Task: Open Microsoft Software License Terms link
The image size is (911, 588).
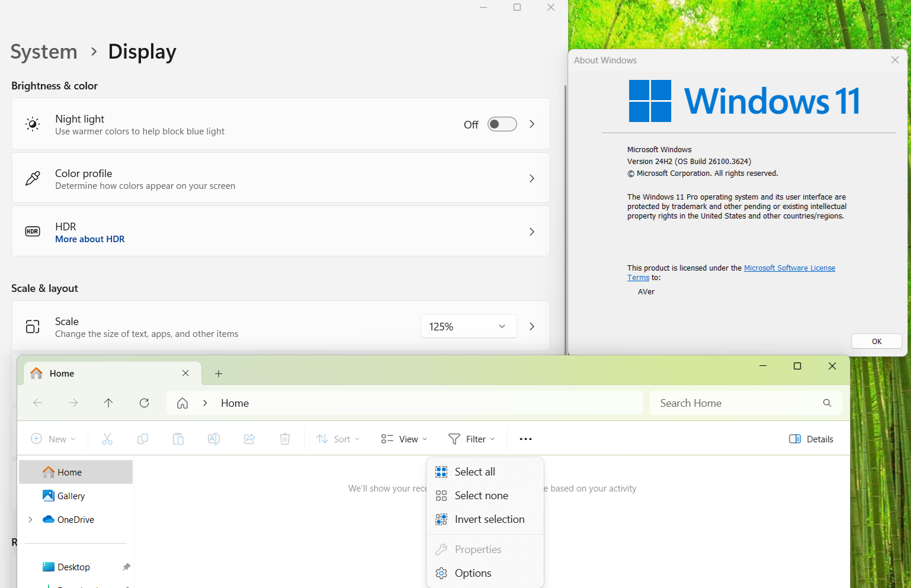Action: (x=790, y=268)
